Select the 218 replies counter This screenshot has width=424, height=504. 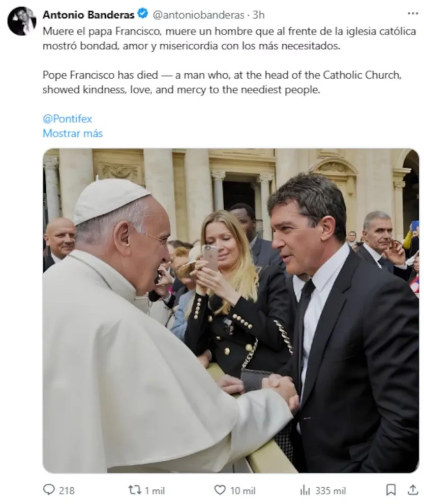click(62, 490)
